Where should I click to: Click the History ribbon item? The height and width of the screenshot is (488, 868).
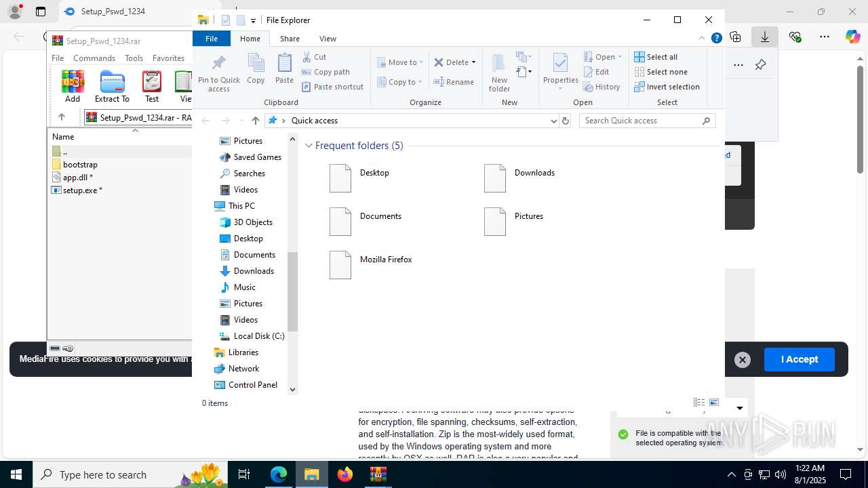(601, 87)
